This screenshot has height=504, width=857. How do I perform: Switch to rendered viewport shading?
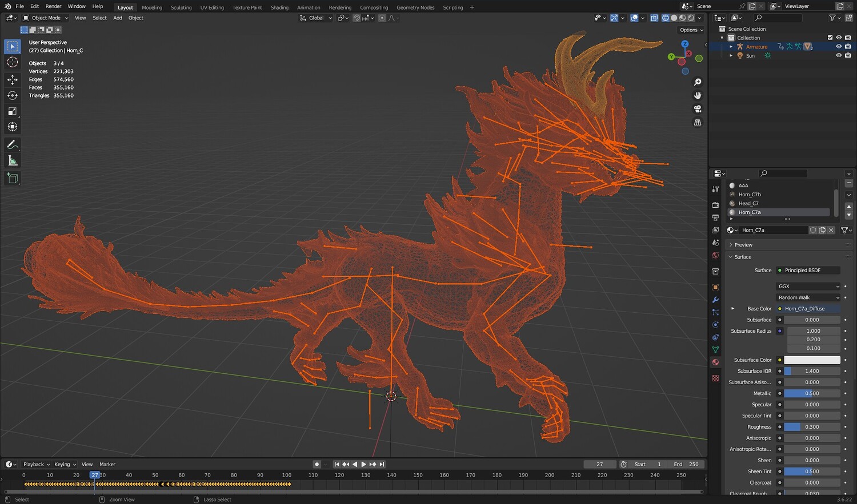click(x=691, y=18)
